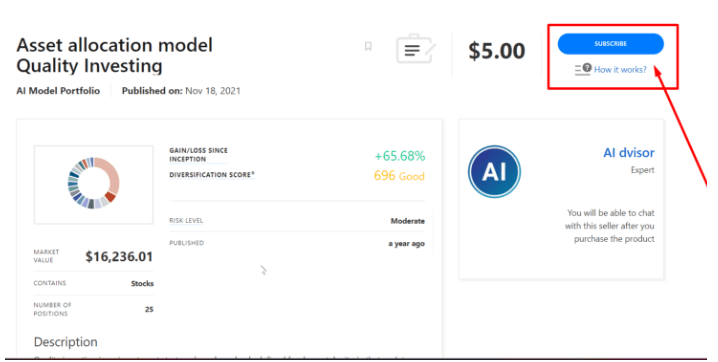Click the blue SUBSCRIBE button
The height and width of the screenshot is (362, 718).
coord(610,44)
